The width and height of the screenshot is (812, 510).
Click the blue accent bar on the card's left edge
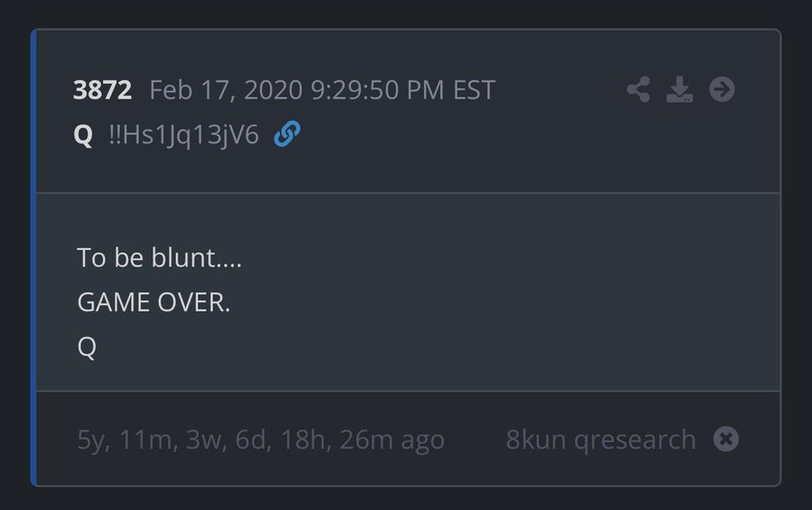tap(33, 257)
